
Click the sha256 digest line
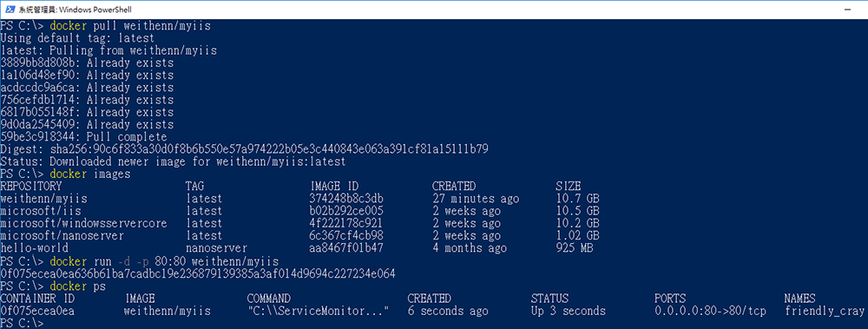(244, 149)
